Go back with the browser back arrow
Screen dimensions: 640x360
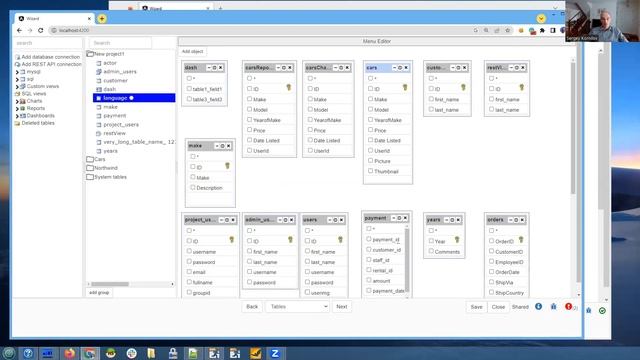(19, 30)
